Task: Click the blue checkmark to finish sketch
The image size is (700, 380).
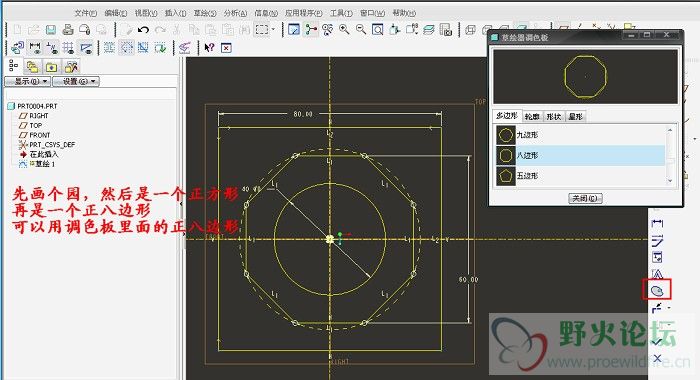Action: pyautogui.click(x=657, y=342)
